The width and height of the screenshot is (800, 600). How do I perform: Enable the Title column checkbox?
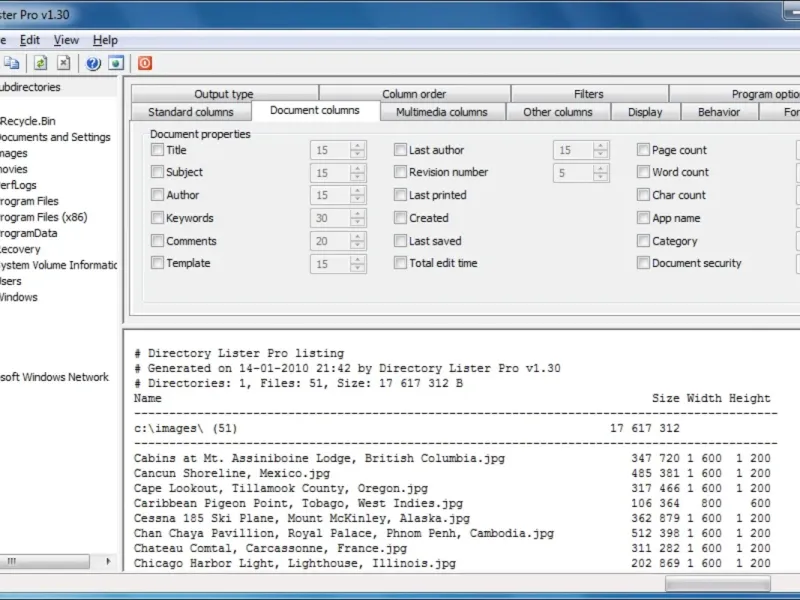click(157, 149)
